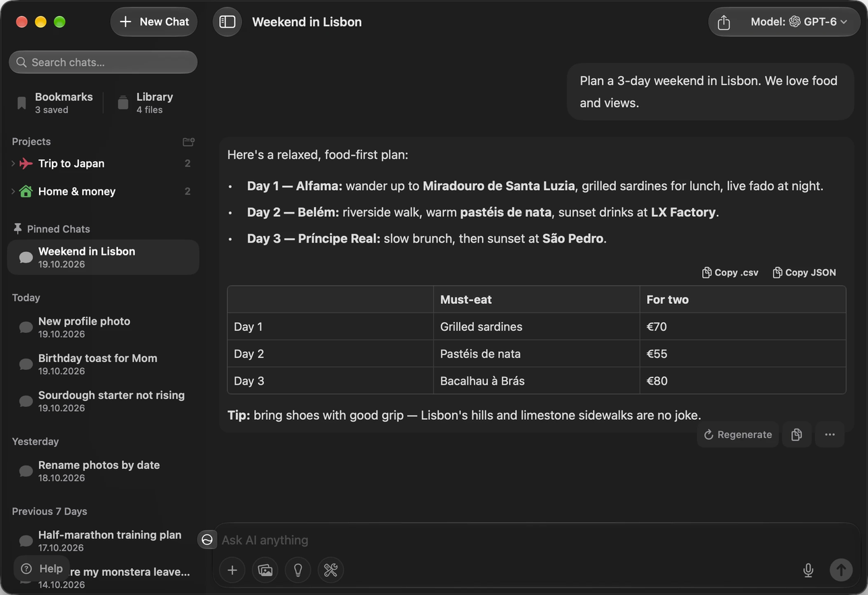Open Bookmarks with 3 saved
The height and width of the screenshot is (595, 868).
pyautogui.click(x=55, y=102)
